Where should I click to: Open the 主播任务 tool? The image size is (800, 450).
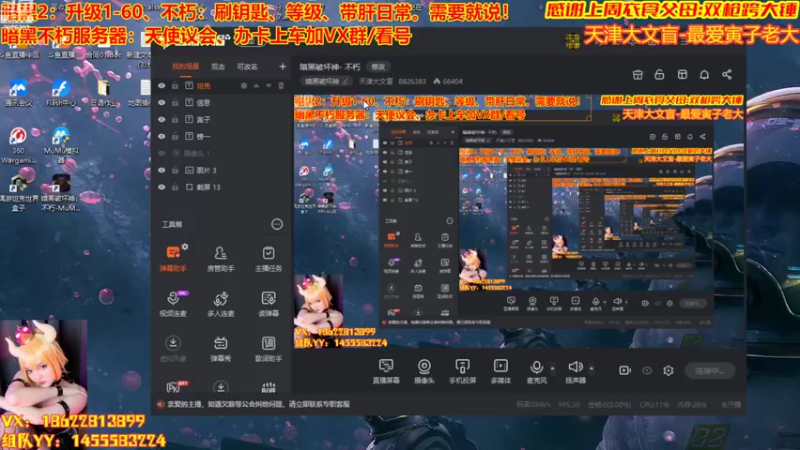[268, 258]
